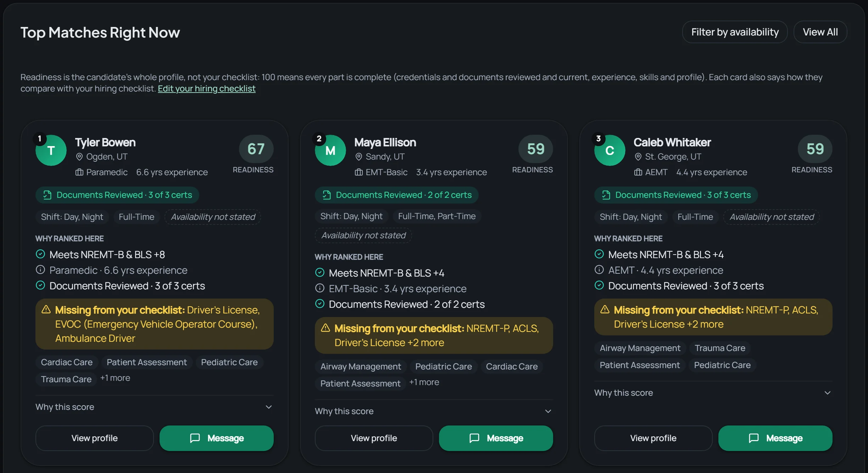Click the location pin next to Sandy, UT
The width and height of the screenshot is (868, 473).
(x=359, y=157)
